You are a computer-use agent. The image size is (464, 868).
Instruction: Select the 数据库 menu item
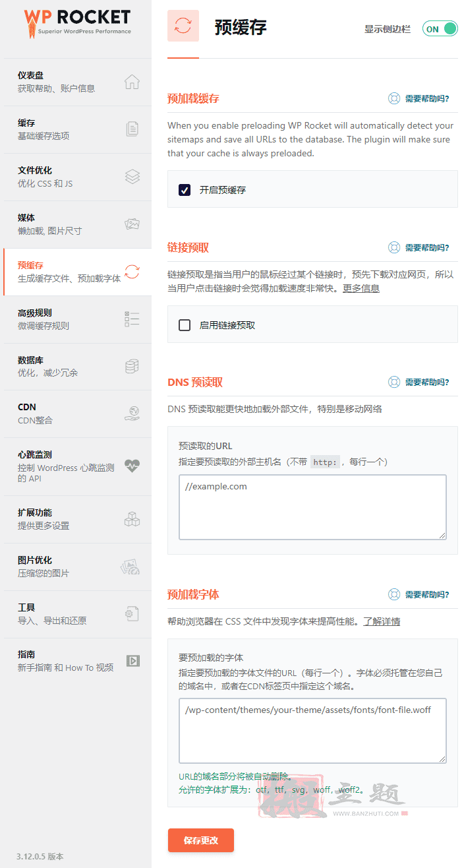77,367
